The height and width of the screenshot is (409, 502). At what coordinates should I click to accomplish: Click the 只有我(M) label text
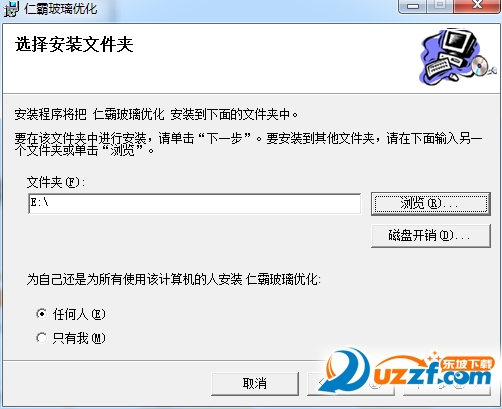(79, 338)
